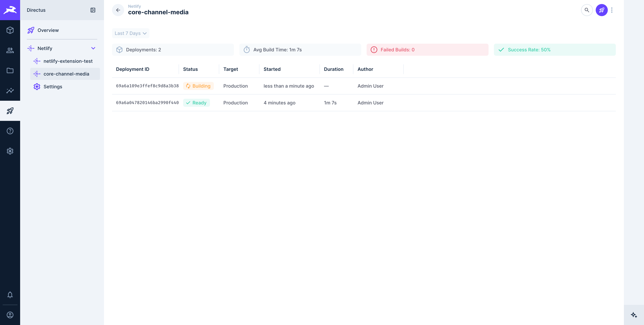Switch to netlify-extension-test site
Screen dimensions: 644x325
click(x=68, y=61)
